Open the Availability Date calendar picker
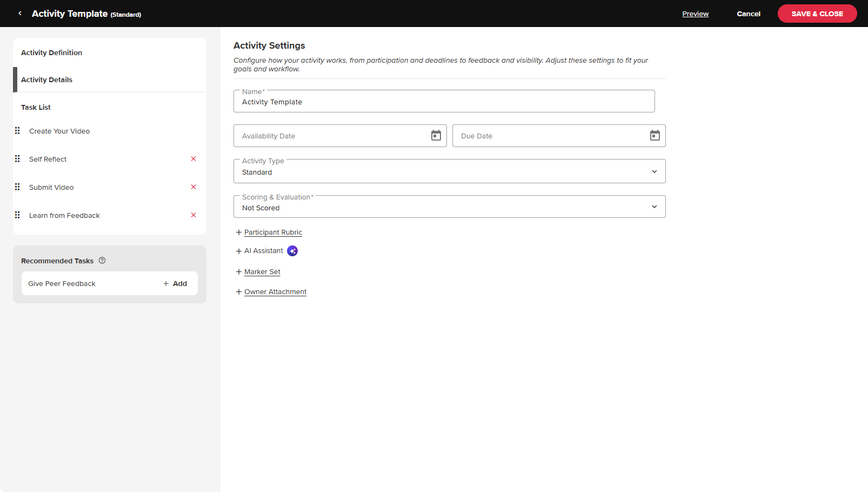Viewport: 868px width, 492px height. pos(436,136)
